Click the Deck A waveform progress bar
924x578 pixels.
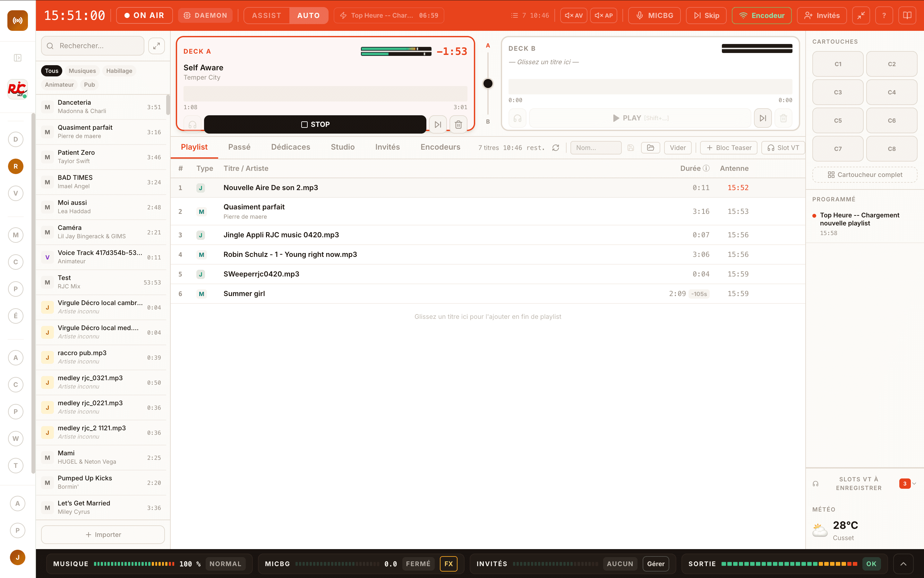[x=325, y=94]
